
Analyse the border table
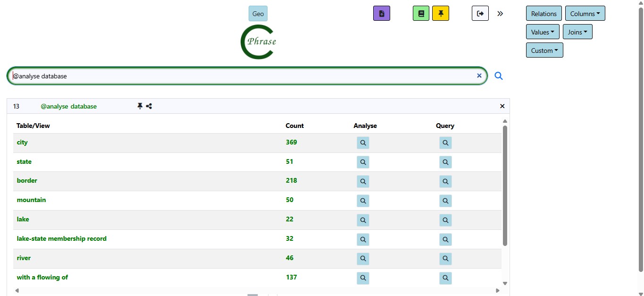click(x=363, y=182)
